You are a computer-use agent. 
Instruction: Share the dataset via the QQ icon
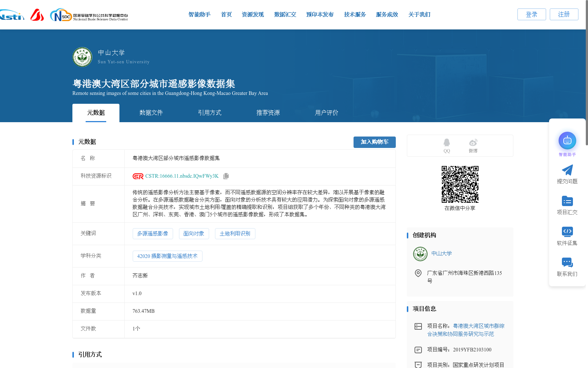tap(446, 143)
